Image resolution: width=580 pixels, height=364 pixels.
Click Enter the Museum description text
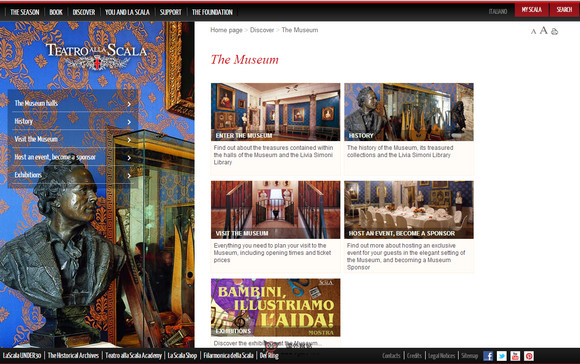click(273, 155)
